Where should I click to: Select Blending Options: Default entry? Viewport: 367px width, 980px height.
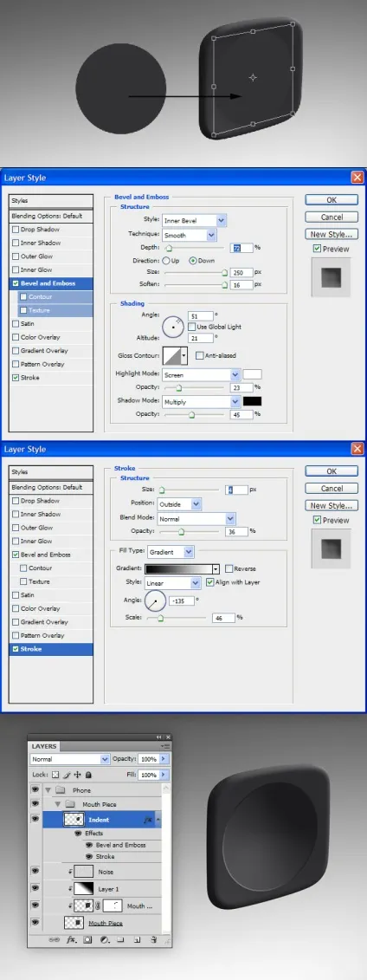pyautogui.click(x=50, y=216)
